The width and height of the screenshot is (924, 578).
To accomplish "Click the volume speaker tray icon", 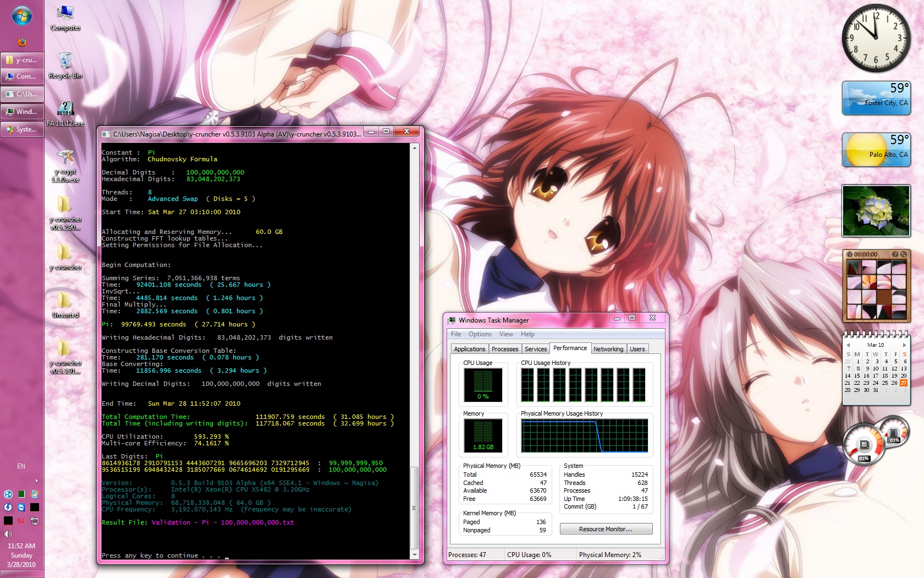I will 8,533.
